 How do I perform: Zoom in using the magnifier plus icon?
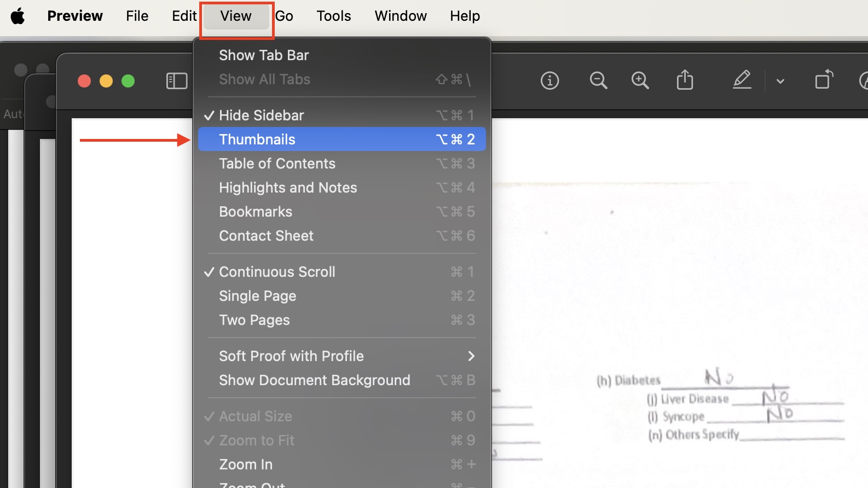(x=640, y=81)
